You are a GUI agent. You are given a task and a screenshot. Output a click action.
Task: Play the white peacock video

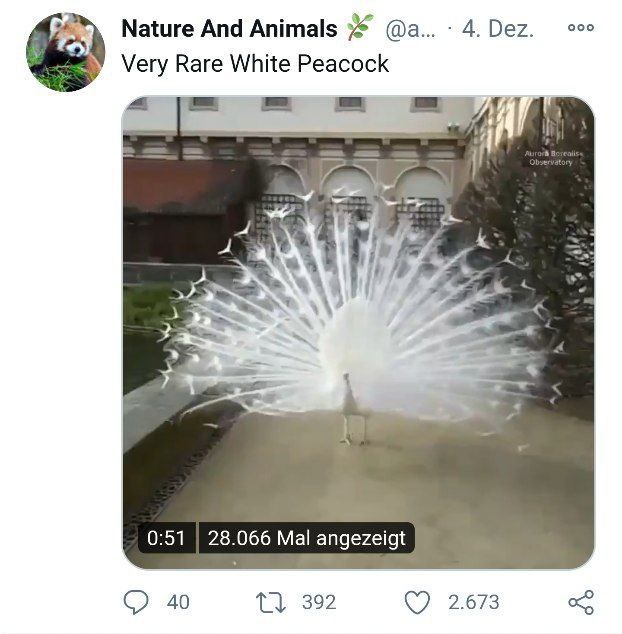(358, 332)
